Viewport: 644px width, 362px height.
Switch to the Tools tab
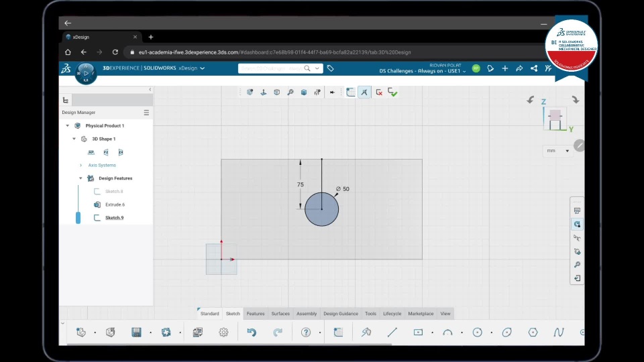click(x=370, y=314)
